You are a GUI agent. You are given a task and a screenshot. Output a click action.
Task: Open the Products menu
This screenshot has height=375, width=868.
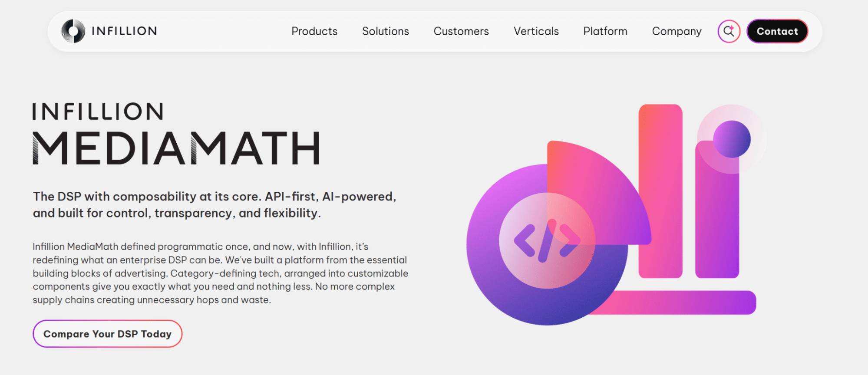point(314,31)
